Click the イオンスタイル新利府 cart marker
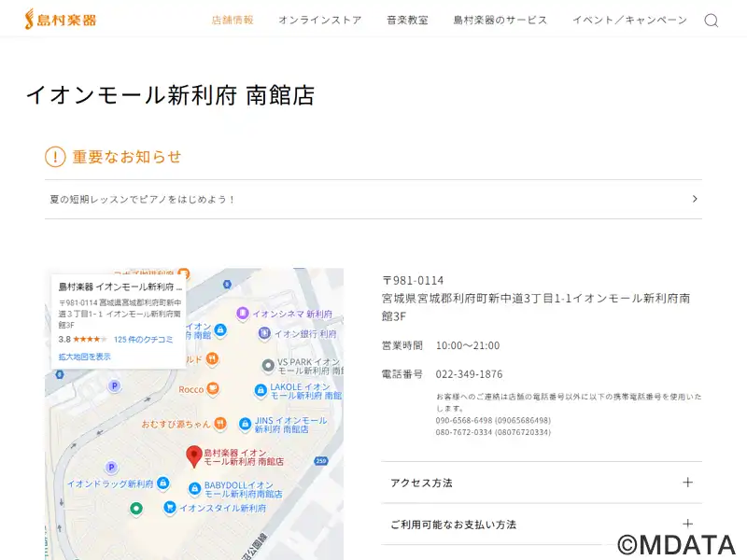 (x=169, y=508)
